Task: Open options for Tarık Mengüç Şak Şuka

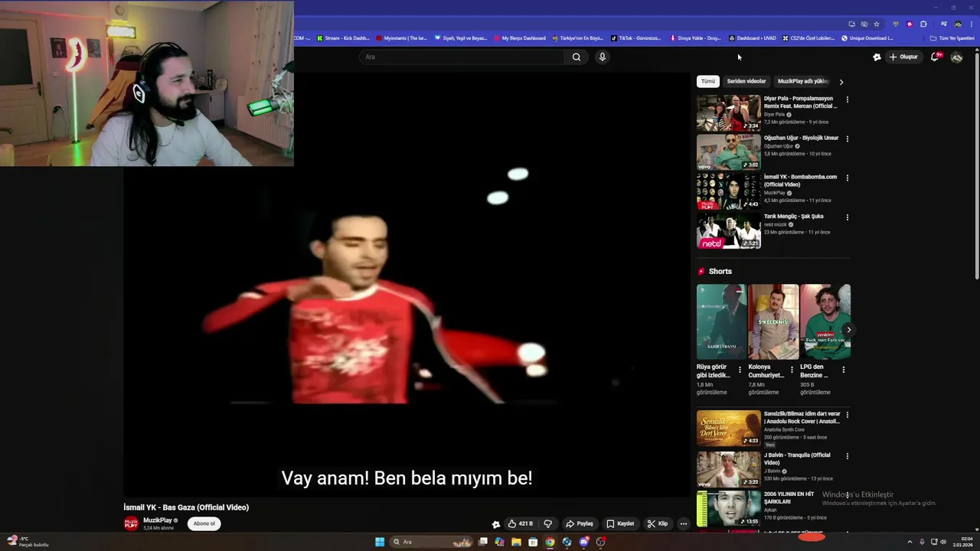Action: point(847,217)
